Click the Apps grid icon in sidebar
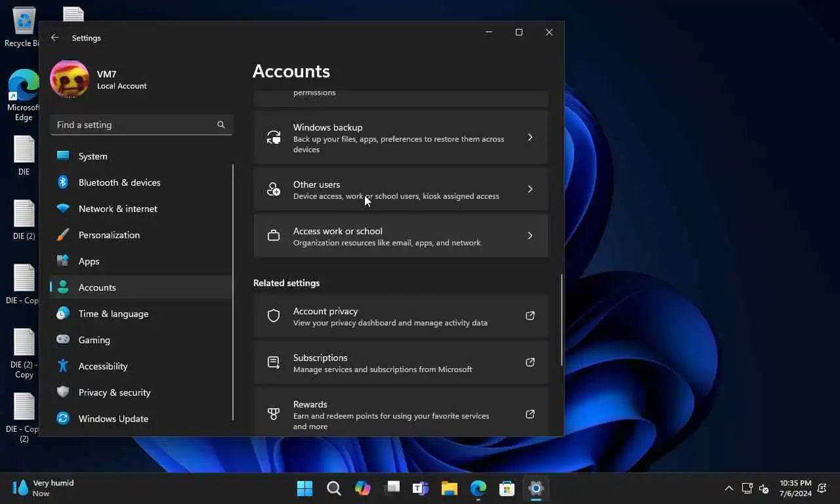Image resolution: width=840 pixels, height=504 pixels. coord(63,261)
